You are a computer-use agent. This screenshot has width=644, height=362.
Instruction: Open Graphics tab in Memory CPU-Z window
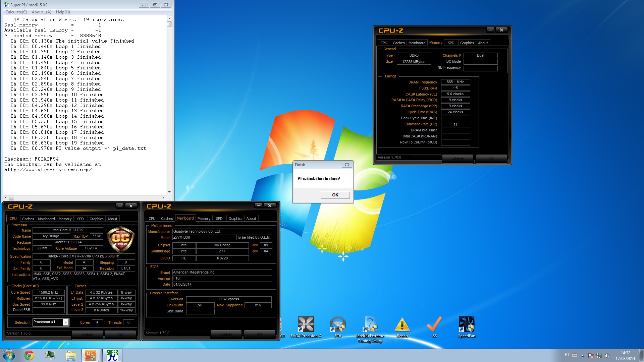[467, 43]
